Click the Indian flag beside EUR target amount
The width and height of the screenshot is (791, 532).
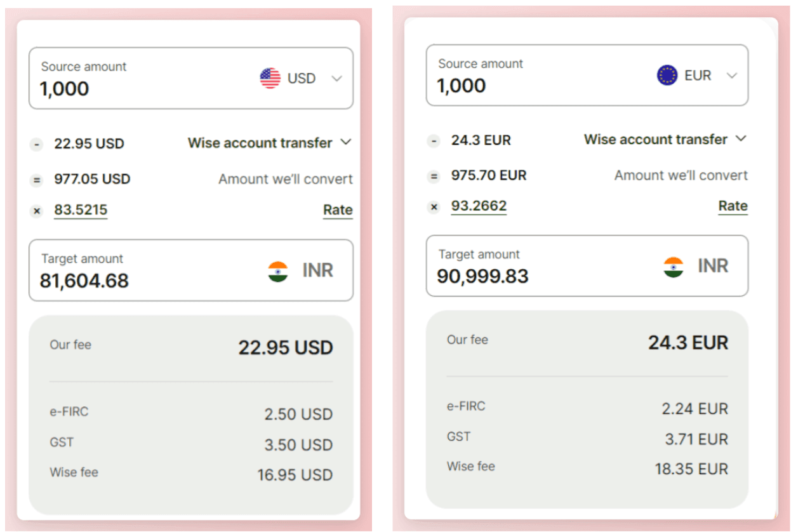(674, 266)
